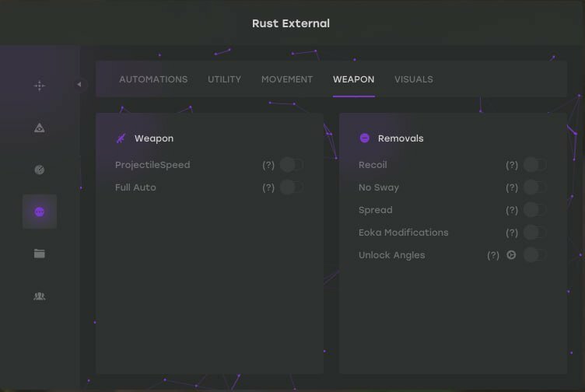
Task: Click the "Spread" label
Action: click(375, 210)
